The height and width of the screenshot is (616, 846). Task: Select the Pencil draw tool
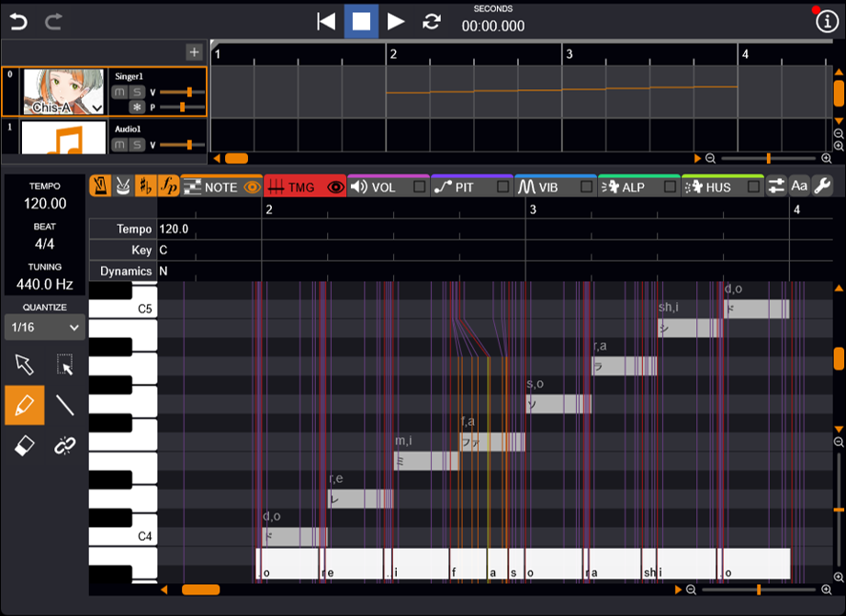[25, 405]
